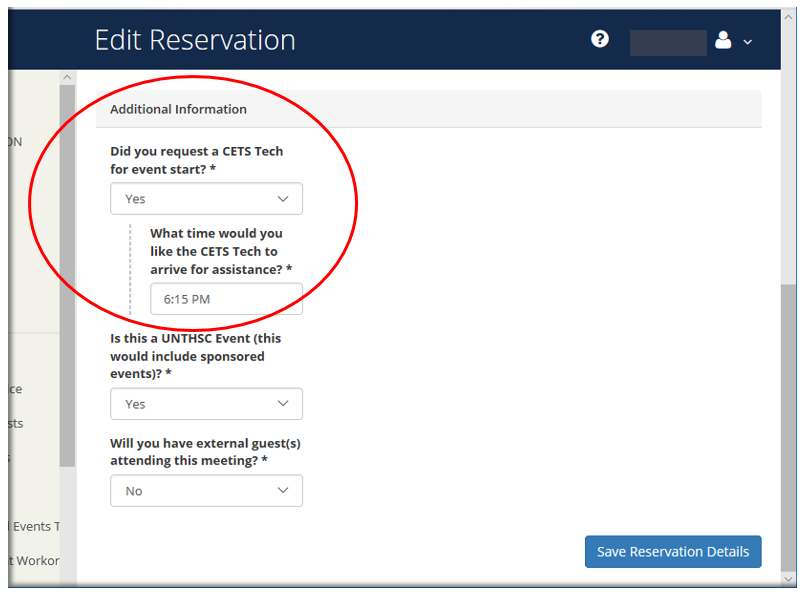Open the UNTHSC Event dropdown

206,404
